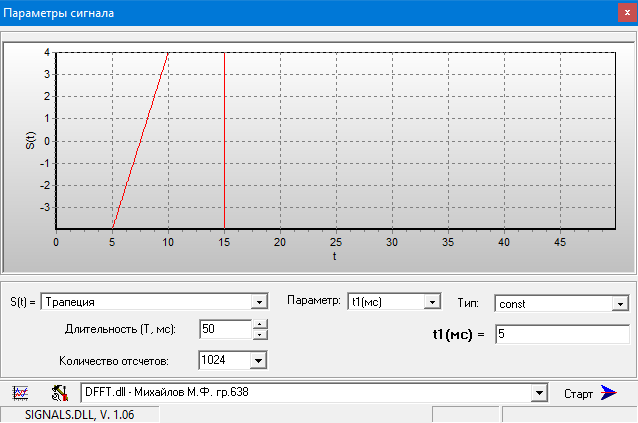Open the Количество отсчетов dropdown with 1024

point(259,360)
